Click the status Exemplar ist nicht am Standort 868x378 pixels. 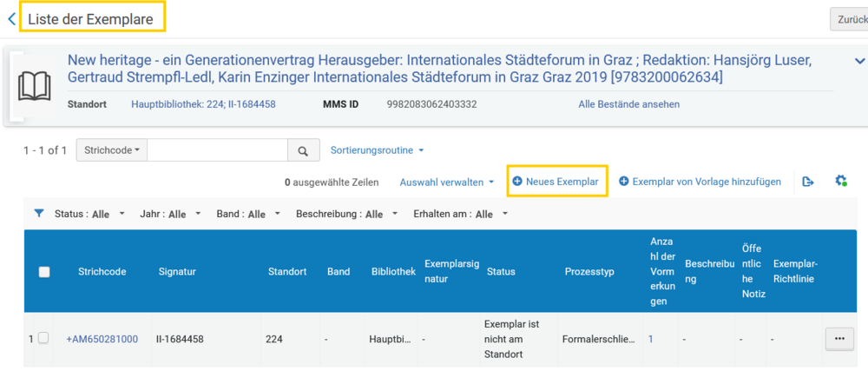tap(511, 339)
